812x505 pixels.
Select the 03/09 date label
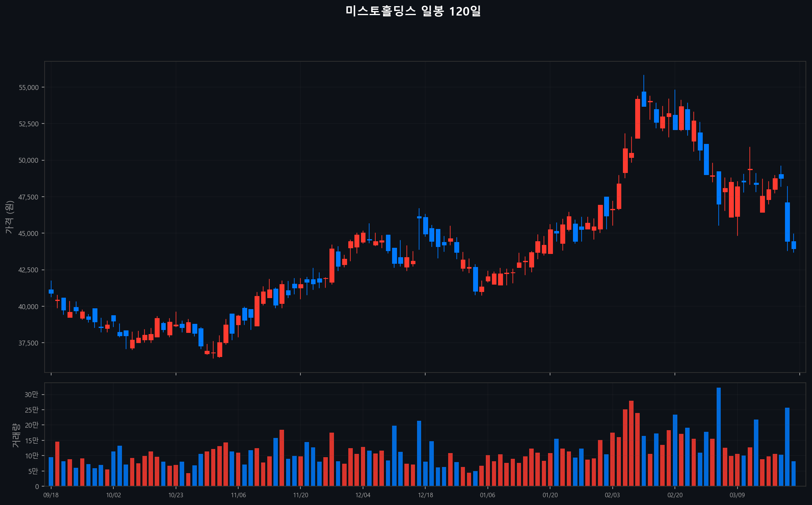click(x=737, y=495)
